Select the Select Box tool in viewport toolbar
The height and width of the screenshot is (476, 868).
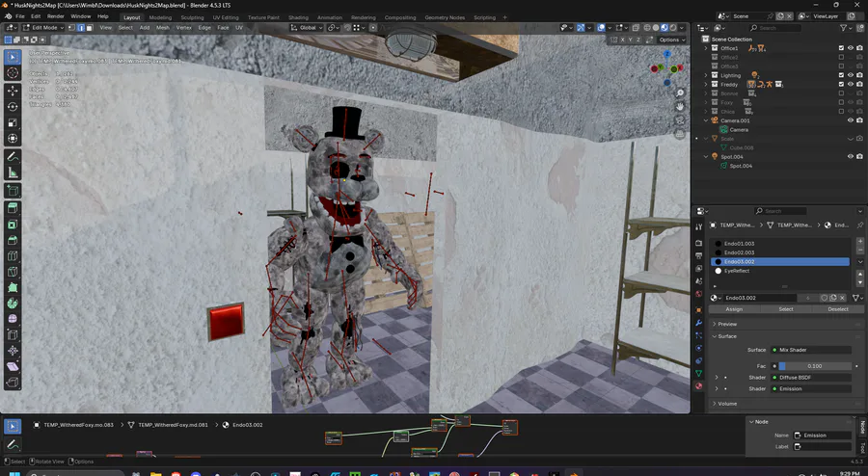coord(13,57)
